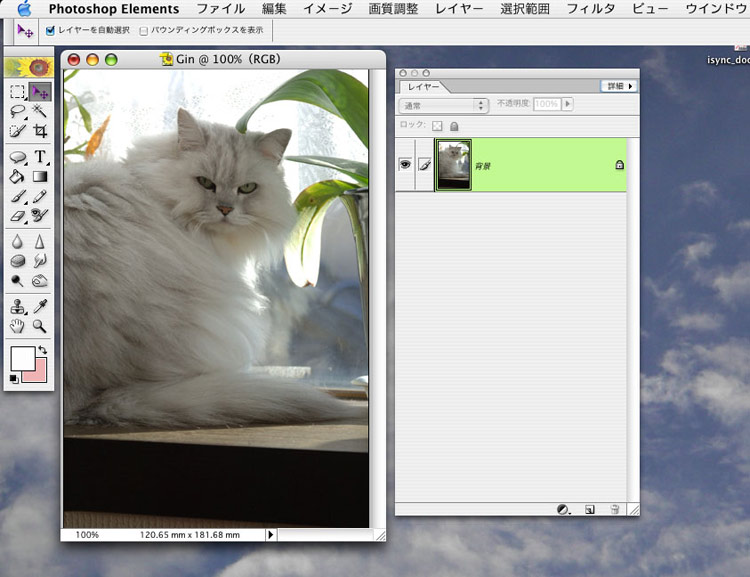Select the Clone Stamp tool
The width and height of the screenshot is (750, 577).
(17, 307)
